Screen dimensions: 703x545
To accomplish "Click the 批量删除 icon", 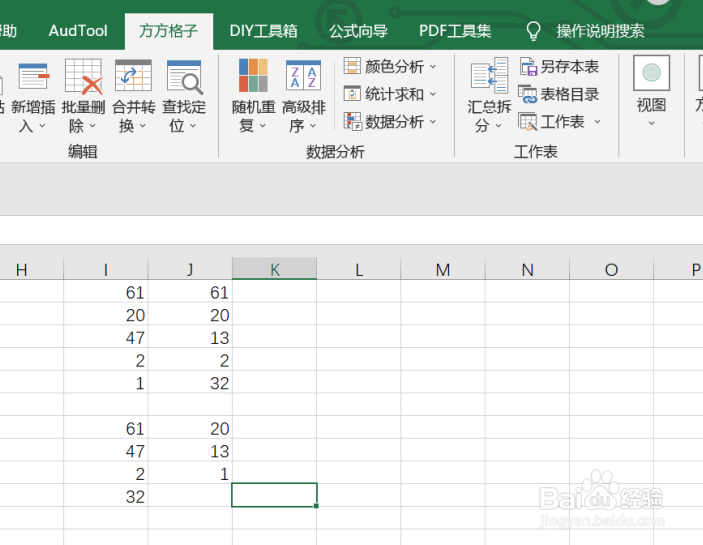I will [x=83, y=76].
